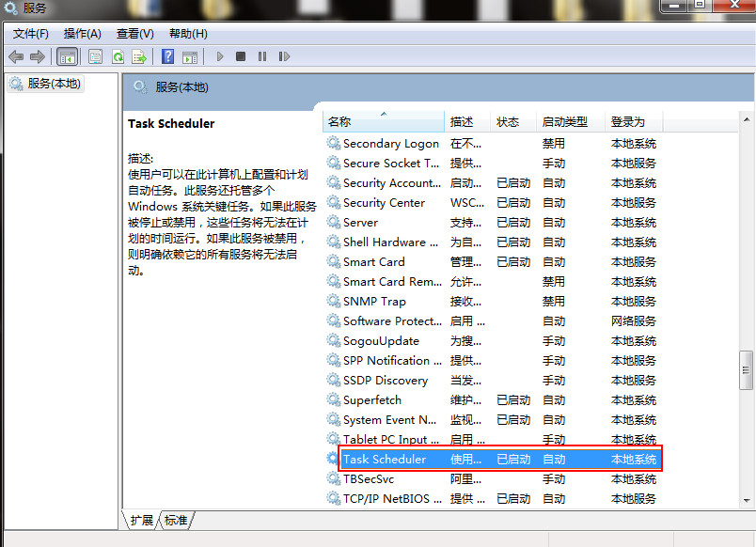The image size is (756, 547).
Task: Click the gear icon beside Superfetch
Action: (x=334, y=400)
